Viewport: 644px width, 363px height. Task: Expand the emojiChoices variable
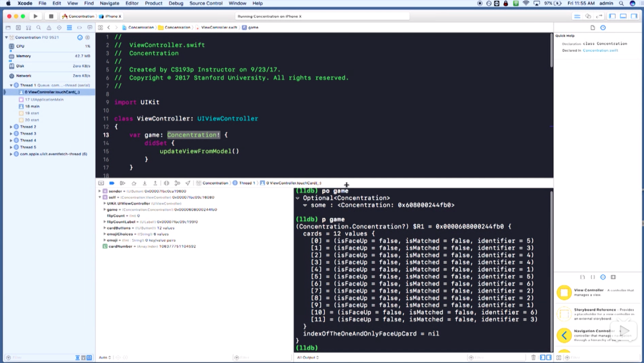tap(105, 234)
